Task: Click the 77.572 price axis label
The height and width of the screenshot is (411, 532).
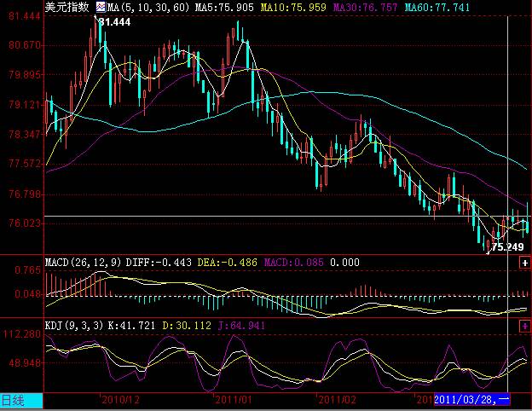Action: [x=25, y=164]
